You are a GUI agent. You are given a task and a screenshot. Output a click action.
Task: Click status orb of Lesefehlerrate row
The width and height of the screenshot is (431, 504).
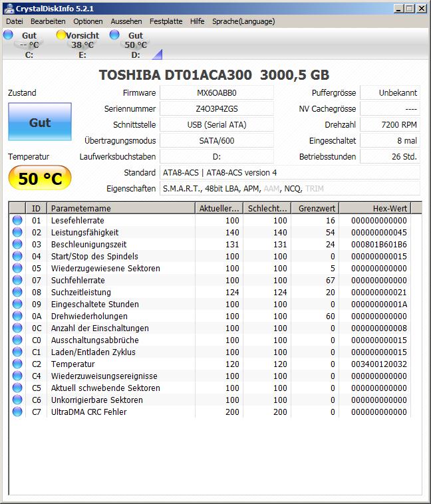pos(17,220)
